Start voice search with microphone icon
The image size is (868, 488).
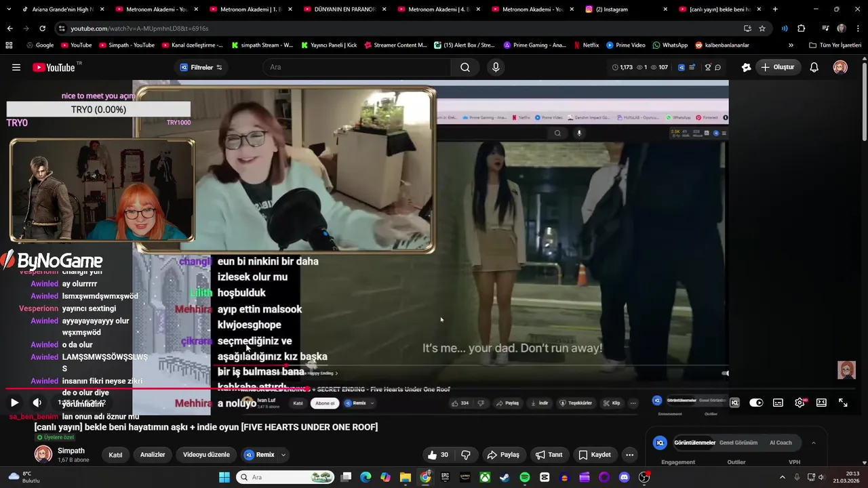pos(496,67)
